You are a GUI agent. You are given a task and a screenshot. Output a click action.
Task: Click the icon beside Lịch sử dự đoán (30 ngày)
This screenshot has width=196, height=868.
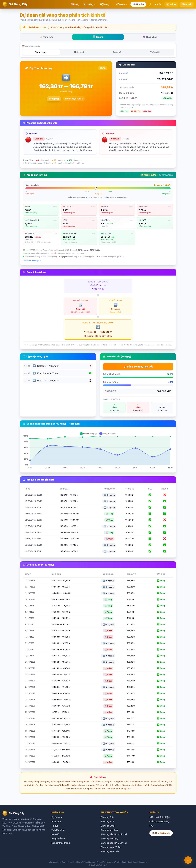pos(24,565)
